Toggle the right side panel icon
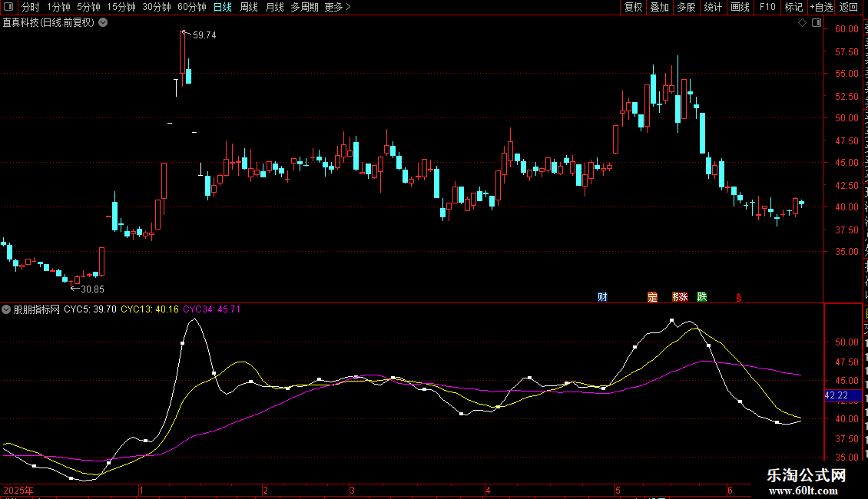This screenshot has height=499, width=868. pyautogui.click(x=817, y=23)
